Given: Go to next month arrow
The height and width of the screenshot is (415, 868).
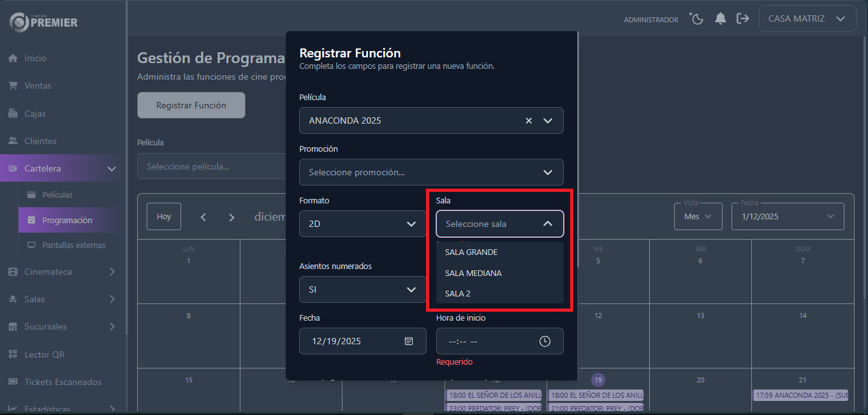Looking at the screenshot, I should pyautogui.click(x=232, y=217).
